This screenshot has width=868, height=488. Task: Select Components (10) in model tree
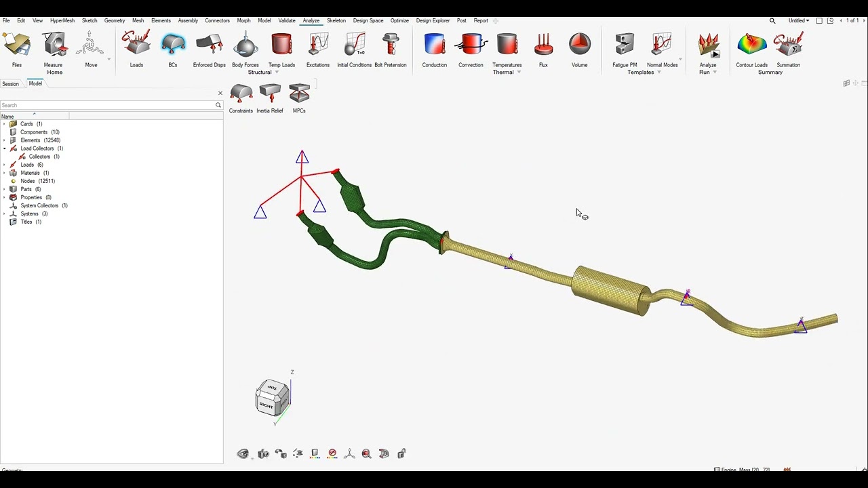click(x=39, y=132)
